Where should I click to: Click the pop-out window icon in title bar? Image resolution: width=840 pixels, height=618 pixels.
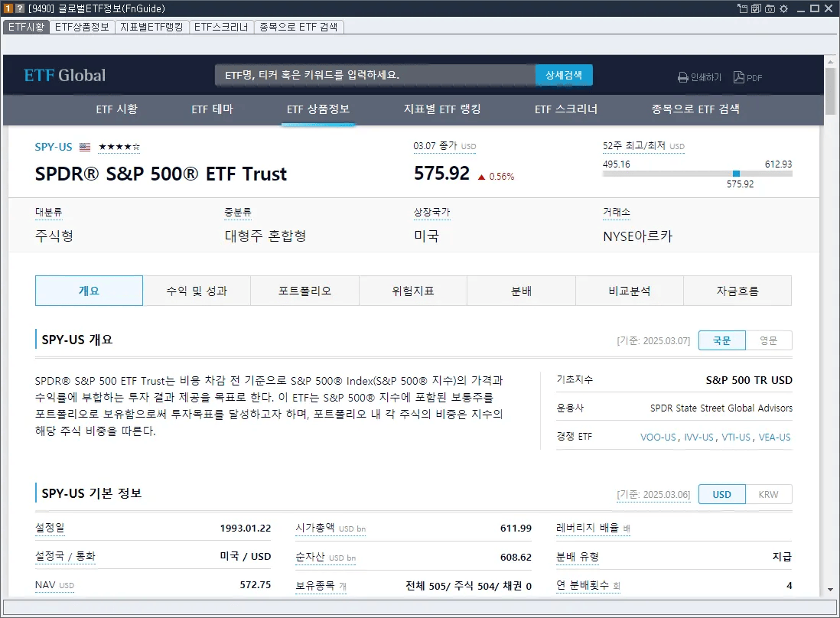coord(742,8)
